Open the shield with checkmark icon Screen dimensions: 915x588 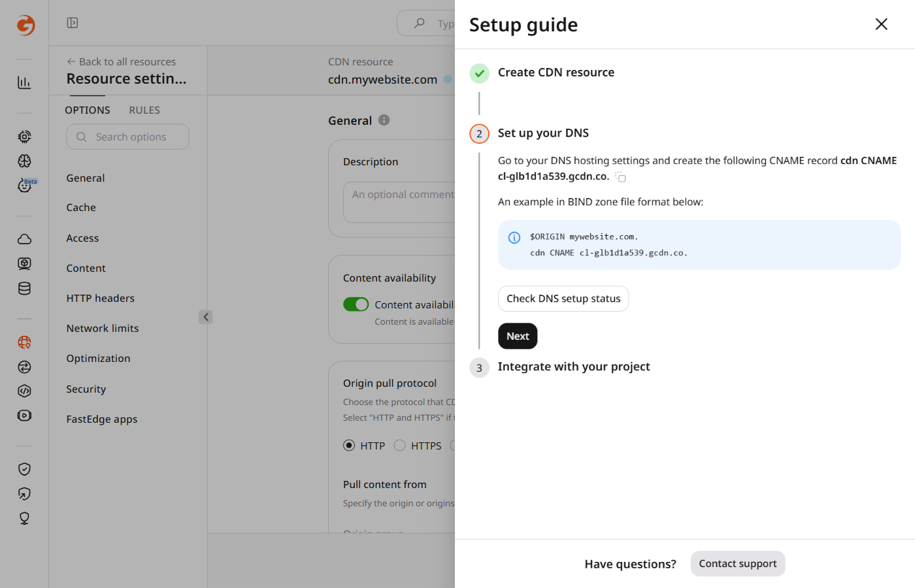coord(24,469)
